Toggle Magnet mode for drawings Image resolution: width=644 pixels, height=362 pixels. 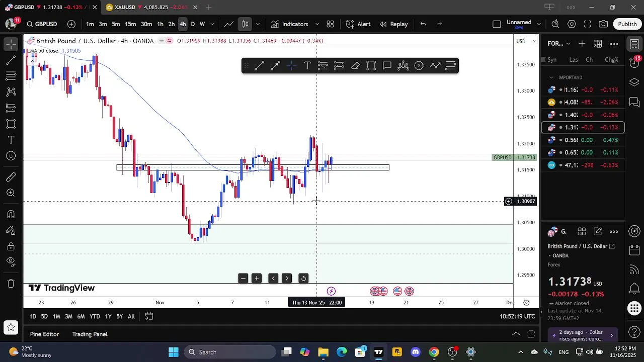tap(11, 214)
